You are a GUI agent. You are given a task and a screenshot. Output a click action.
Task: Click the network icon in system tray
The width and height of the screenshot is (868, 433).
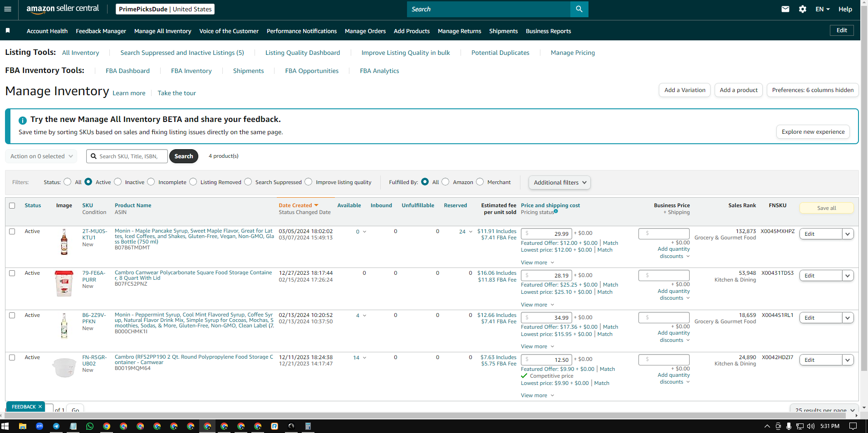[x=800, y=426]
